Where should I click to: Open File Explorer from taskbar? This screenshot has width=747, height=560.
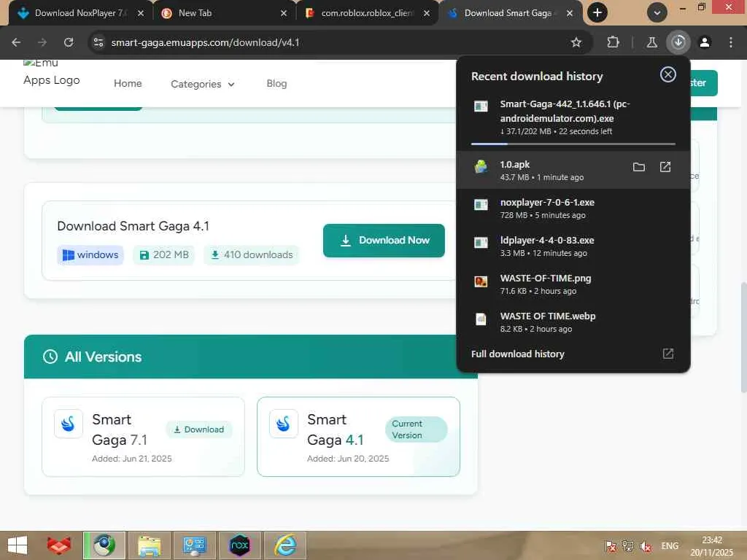tap(149, 545)
